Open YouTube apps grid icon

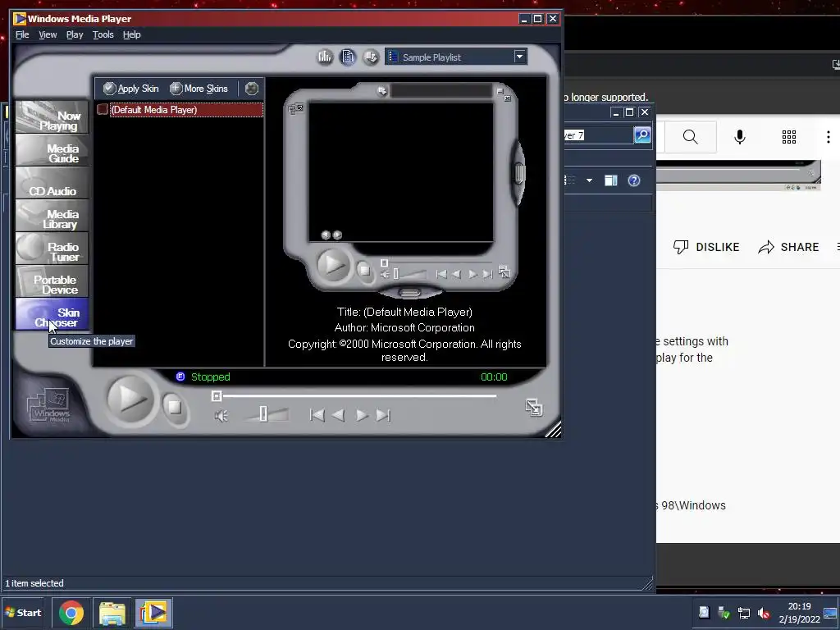click(789, 137)
